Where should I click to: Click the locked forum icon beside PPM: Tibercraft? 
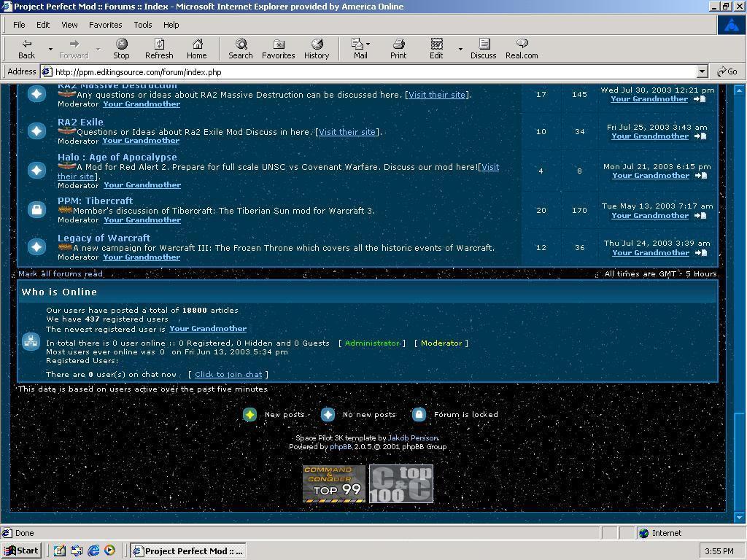pyautogui.click(x=36, y=209)
